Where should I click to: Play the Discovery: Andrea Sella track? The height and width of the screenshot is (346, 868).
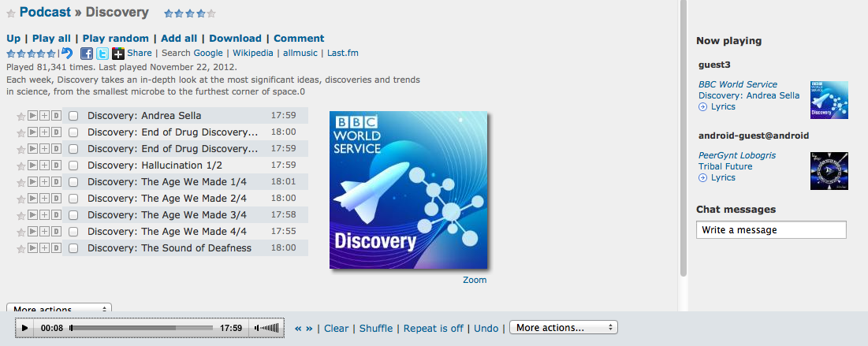coord(32,116)
